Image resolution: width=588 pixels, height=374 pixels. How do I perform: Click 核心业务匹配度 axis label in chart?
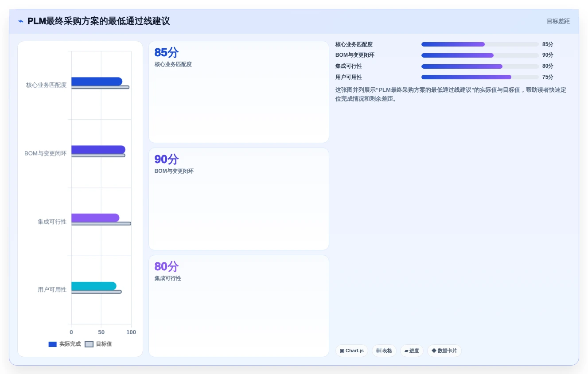(46, 85)
